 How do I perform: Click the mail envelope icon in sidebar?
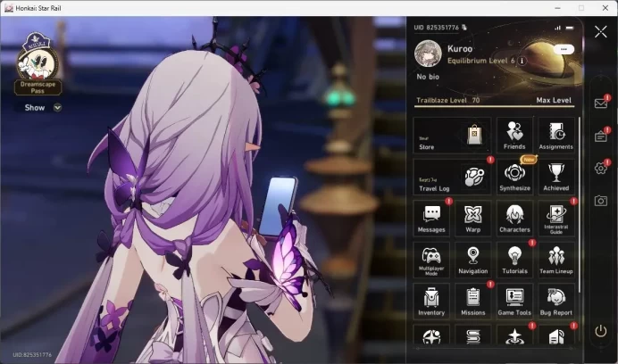pos(601,103)
